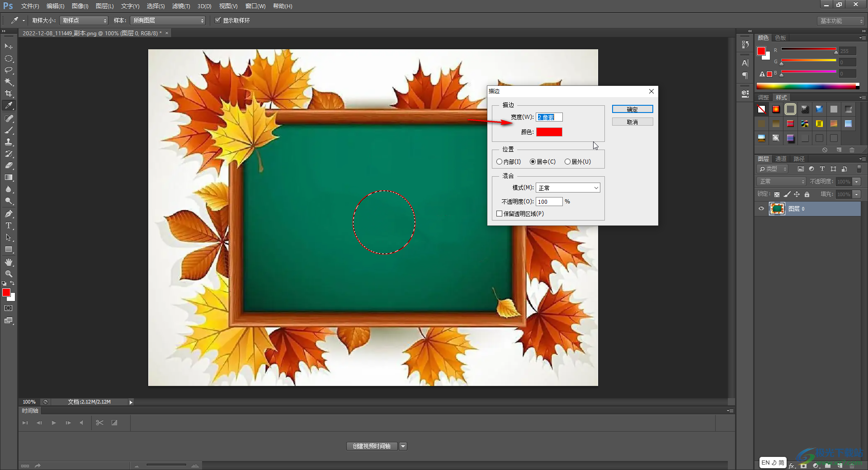
Task: Select the Lasso tool
Action: [9, 70]
